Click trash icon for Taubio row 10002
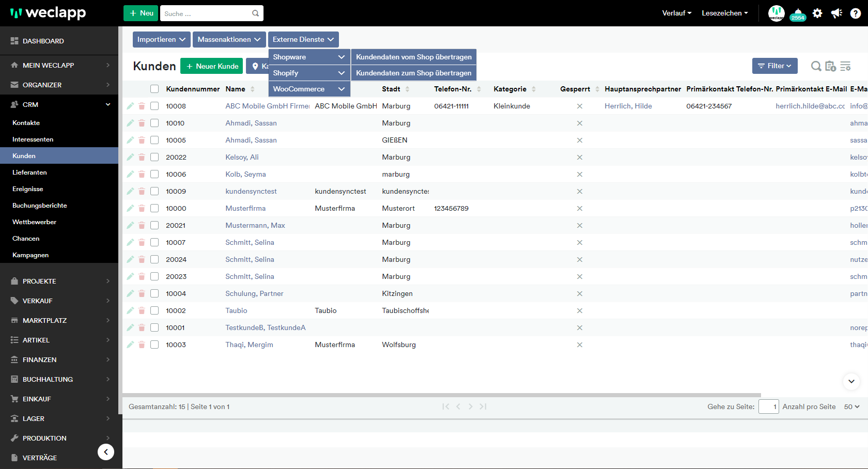 point(142,310)
